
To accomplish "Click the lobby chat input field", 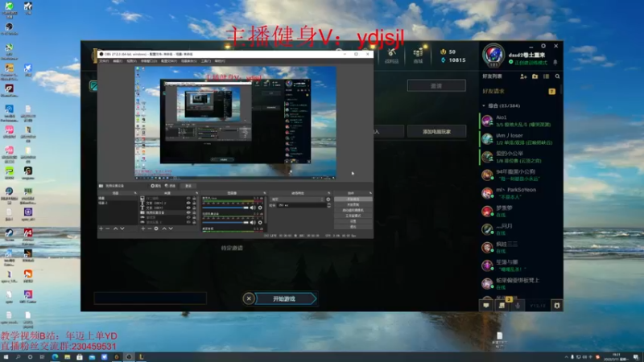I will (150, 298).
